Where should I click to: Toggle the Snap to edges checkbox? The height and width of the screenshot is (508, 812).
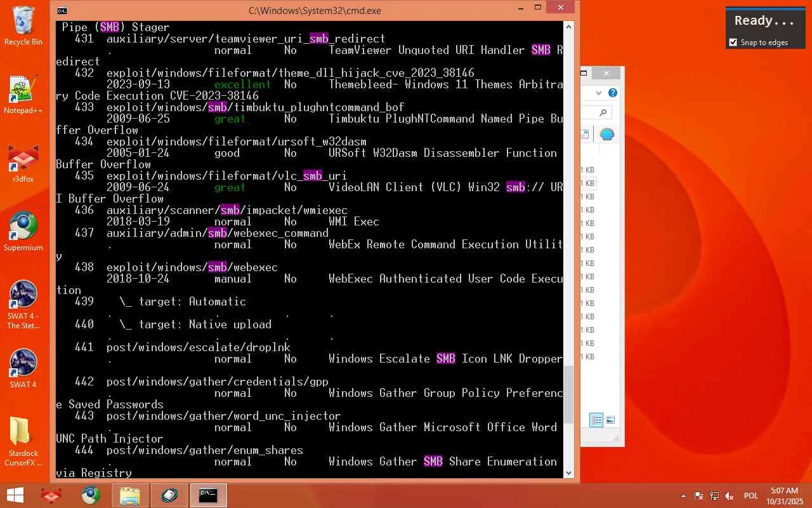733,43
